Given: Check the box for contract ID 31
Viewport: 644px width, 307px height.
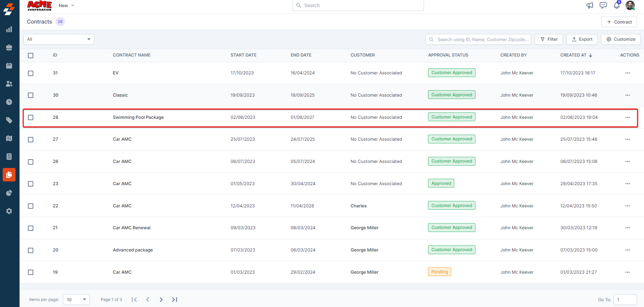Looking at the screenshot, I should tap(31, 73).
